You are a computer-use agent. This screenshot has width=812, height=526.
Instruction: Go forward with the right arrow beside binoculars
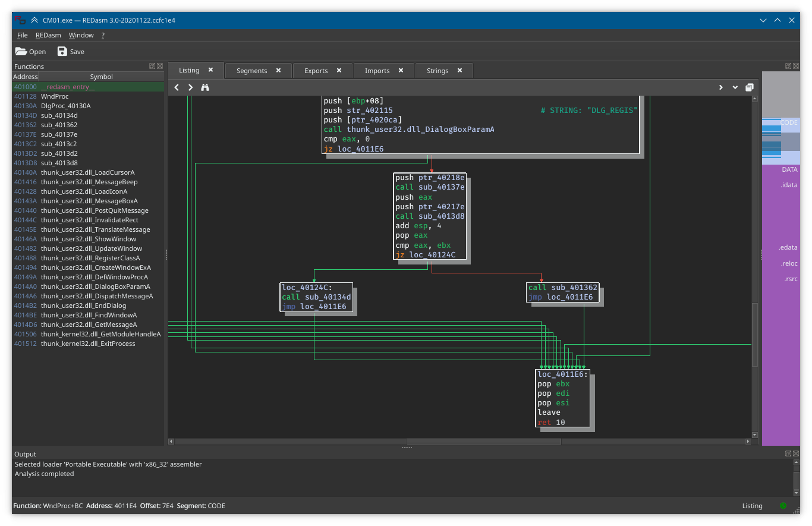pyautogui.click(x=190, y=87)
